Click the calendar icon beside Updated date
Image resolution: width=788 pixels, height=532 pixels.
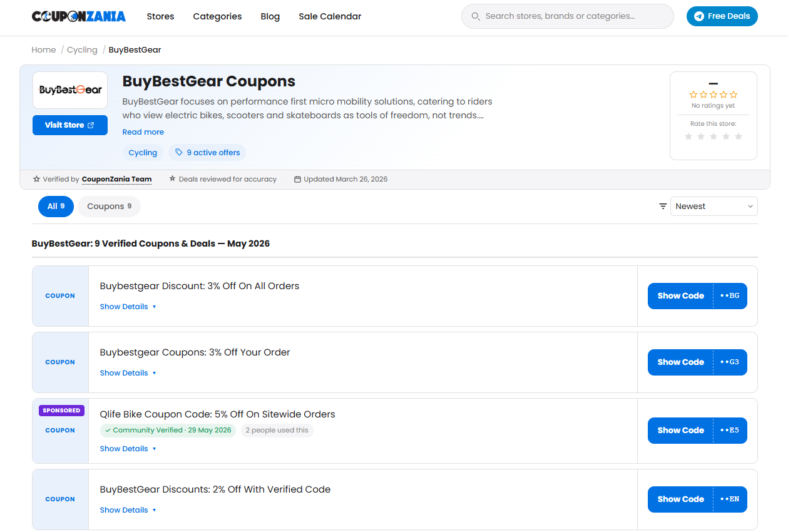(298, 179)
